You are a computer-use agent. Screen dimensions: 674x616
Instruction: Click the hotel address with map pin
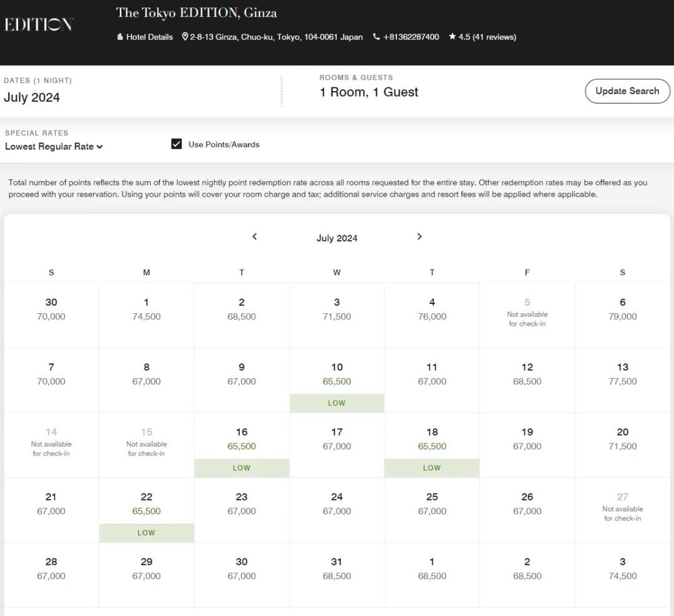pos(272,37)
